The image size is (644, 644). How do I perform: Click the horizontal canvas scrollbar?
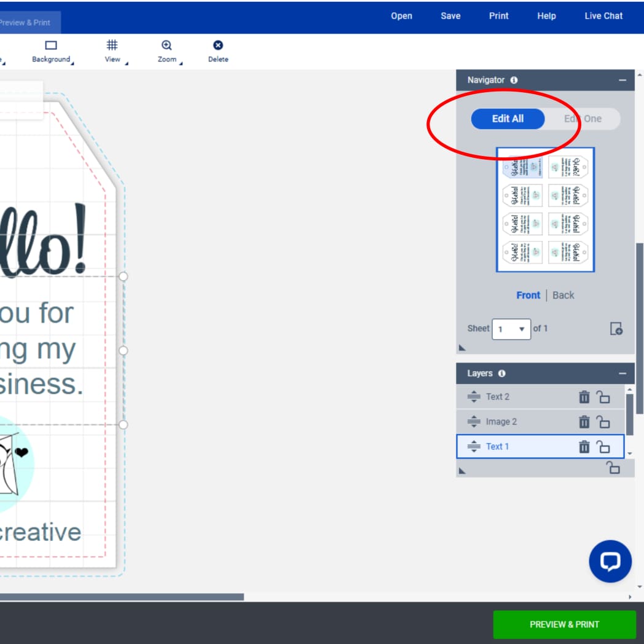(x=122, y=597)
